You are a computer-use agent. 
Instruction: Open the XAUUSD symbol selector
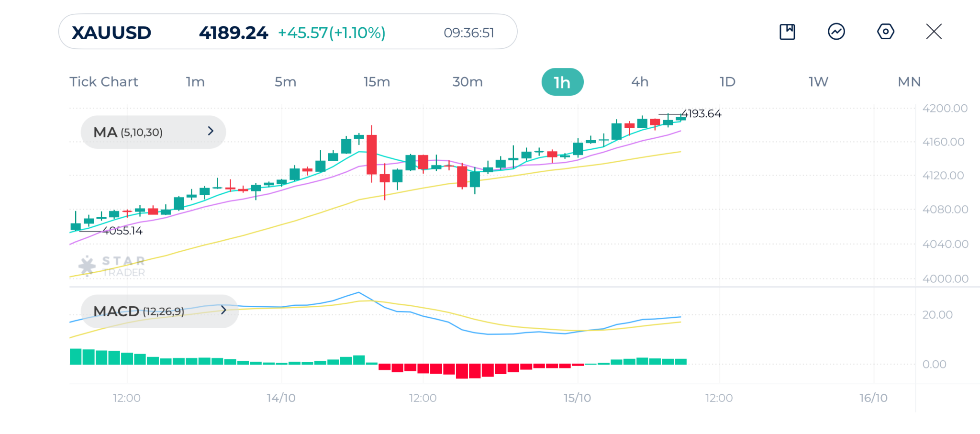point(111,33)
